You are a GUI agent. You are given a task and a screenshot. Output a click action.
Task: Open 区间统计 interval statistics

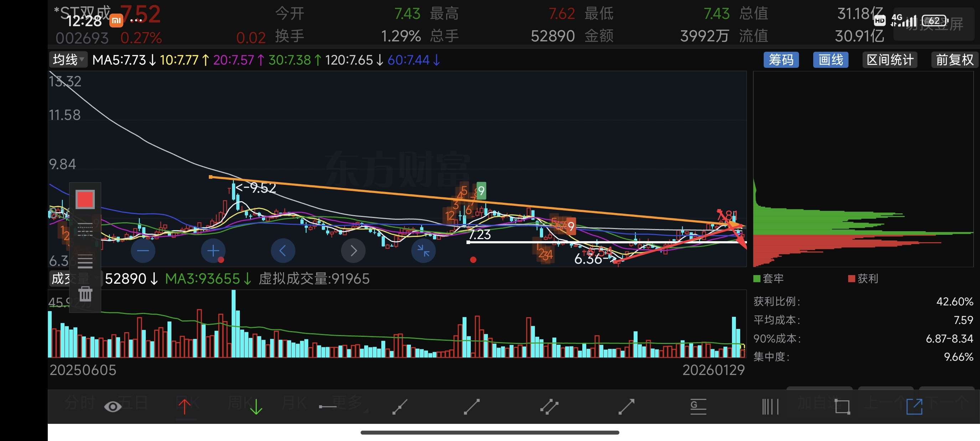(x=889, y=60)
